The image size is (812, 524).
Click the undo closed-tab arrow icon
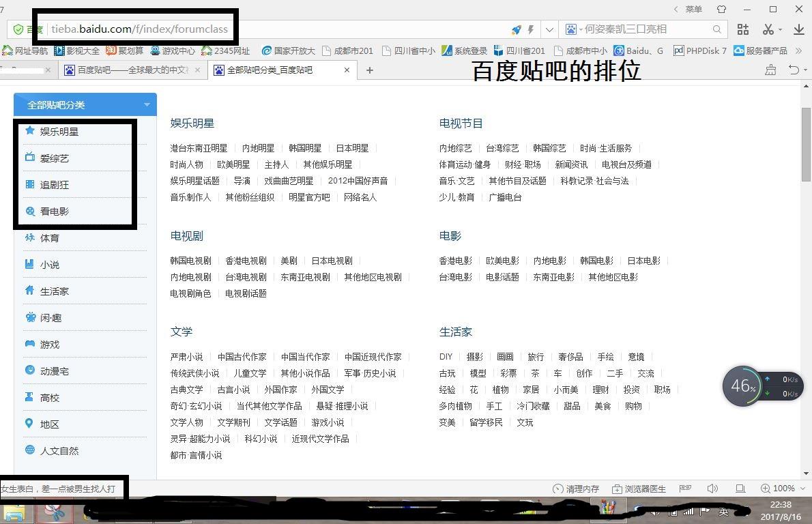(x=794, y=70)
